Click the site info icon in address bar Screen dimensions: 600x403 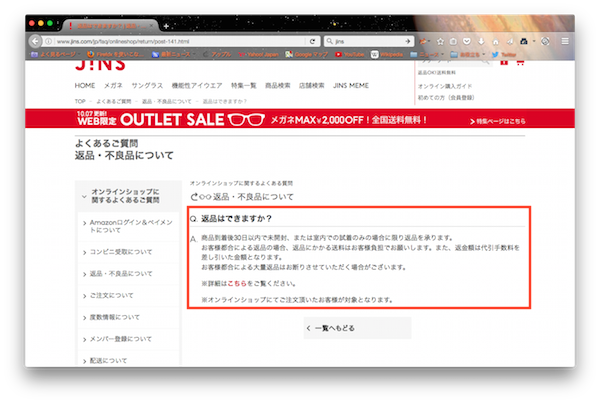point(49,41)
